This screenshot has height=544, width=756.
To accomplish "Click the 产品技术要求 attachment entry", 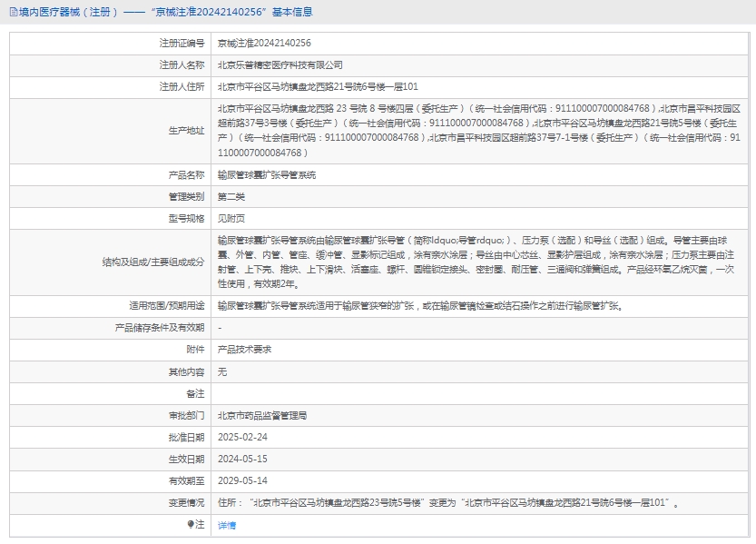I will click(245, 349).
